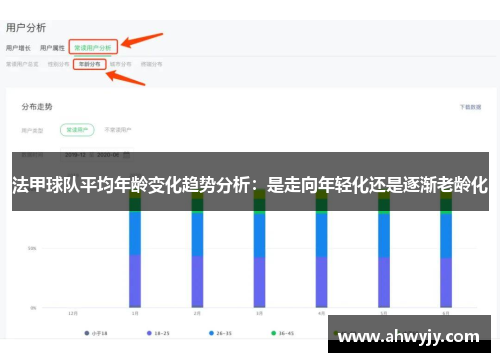Screen dimensions: 500x362
Task: Click the 下载数据 link
Action: pos(470,107)
